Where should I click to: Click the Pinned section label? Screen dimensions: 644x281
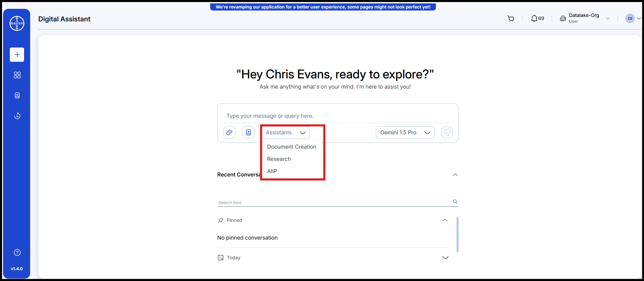coord(234,220)
